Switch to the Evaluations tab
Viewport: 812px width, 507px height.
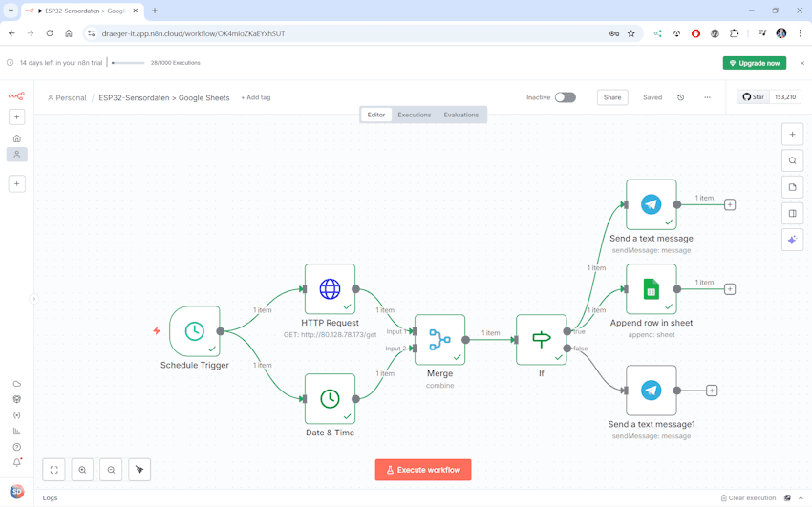point(460,115)
